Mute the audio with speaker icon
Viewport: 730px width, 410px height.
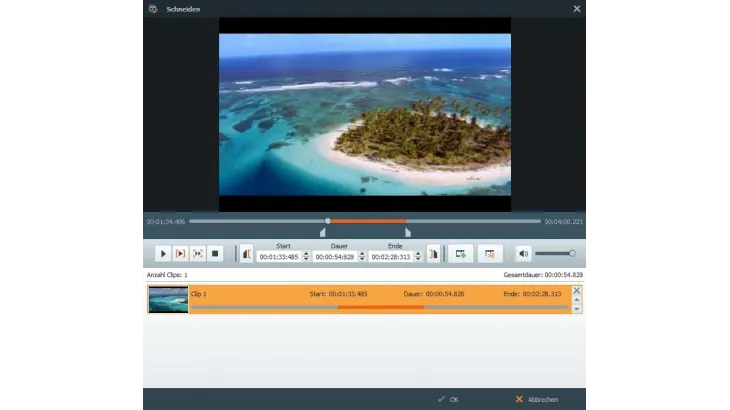tap(523, 254)
